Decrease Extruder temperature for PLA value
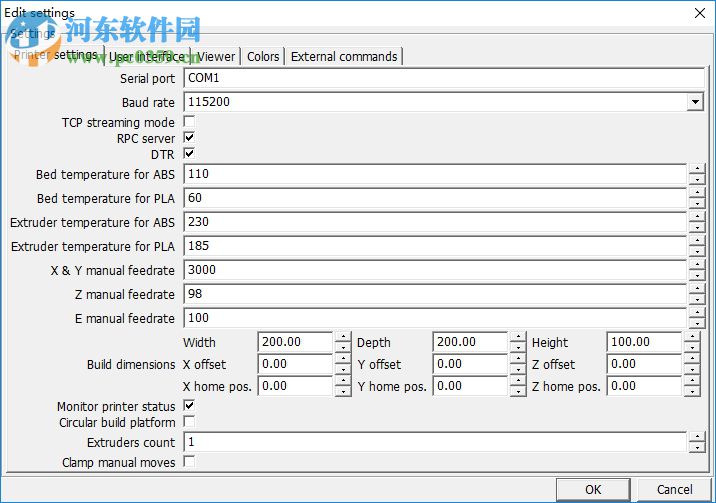The image size is (716, 503). click(697, 251)
